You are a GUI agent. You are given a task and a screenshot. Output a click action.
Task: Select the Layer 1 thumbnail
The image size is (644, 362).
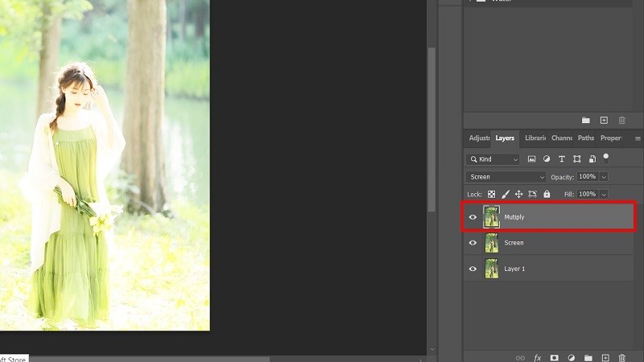click(x=491, y=269)
